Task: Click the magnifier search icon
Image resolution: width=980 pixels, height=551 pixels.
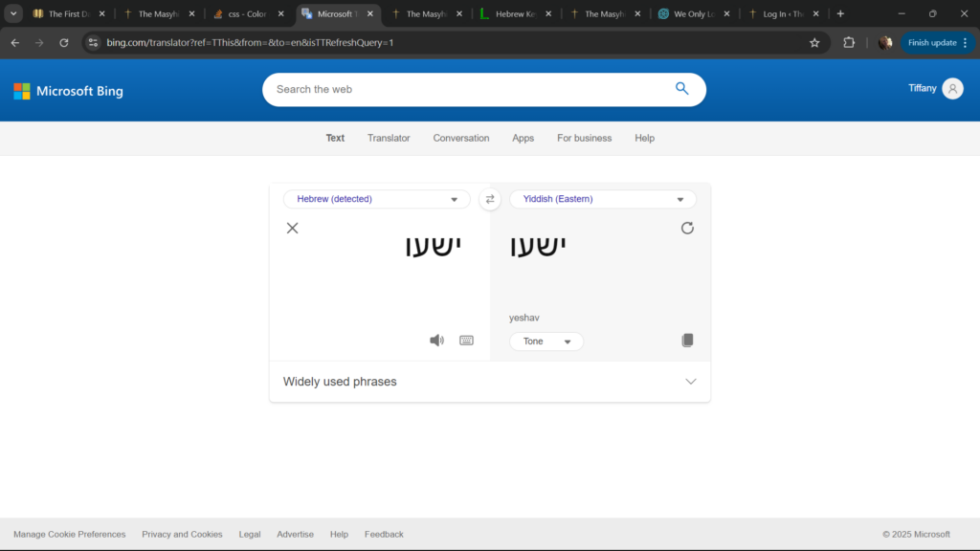Action: 681,89
